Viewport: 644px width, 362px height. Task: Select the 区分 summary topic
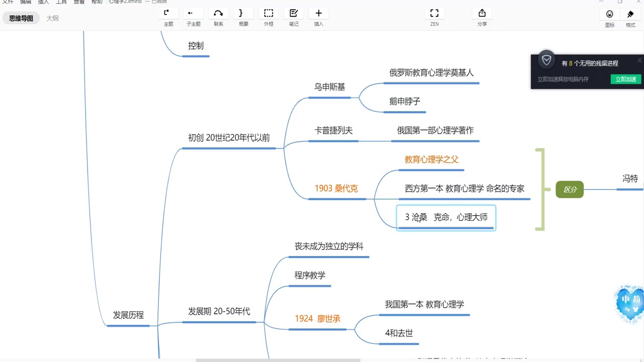click(x=570, y=190)
